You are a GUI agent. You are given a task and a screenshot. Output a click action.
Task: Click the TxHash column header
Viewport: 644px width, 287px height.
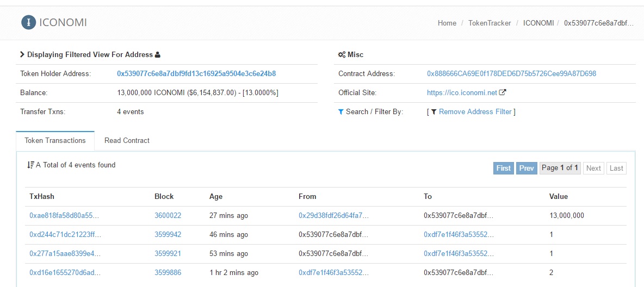tap(42, 196)
